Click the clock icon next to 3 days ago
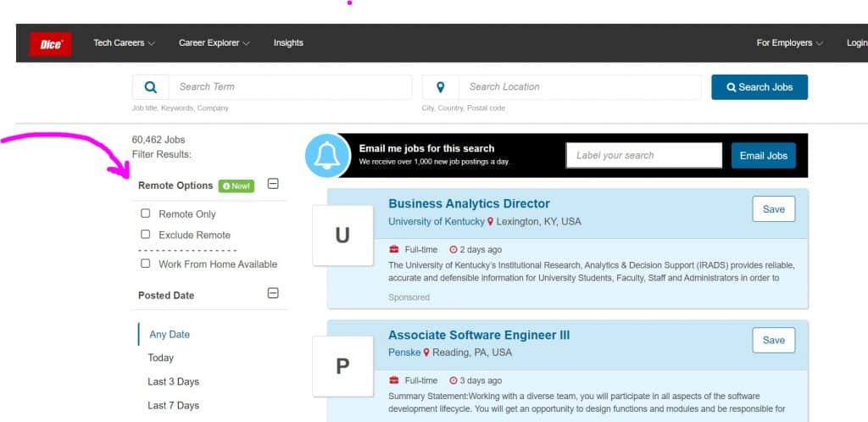The height and width of the screenshot is (422, 868). 453,380
